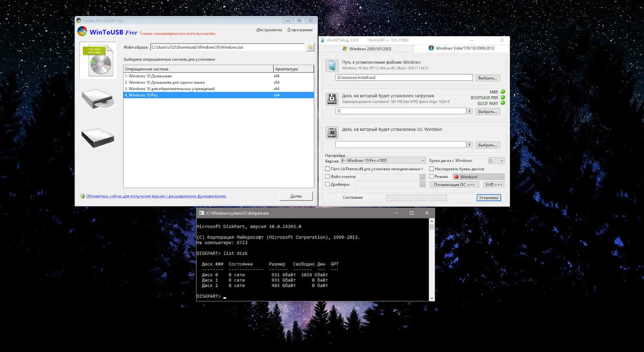Click the Установка button in WinNTSetup
This screenshot has width=644, height=352.
[489, 198]
